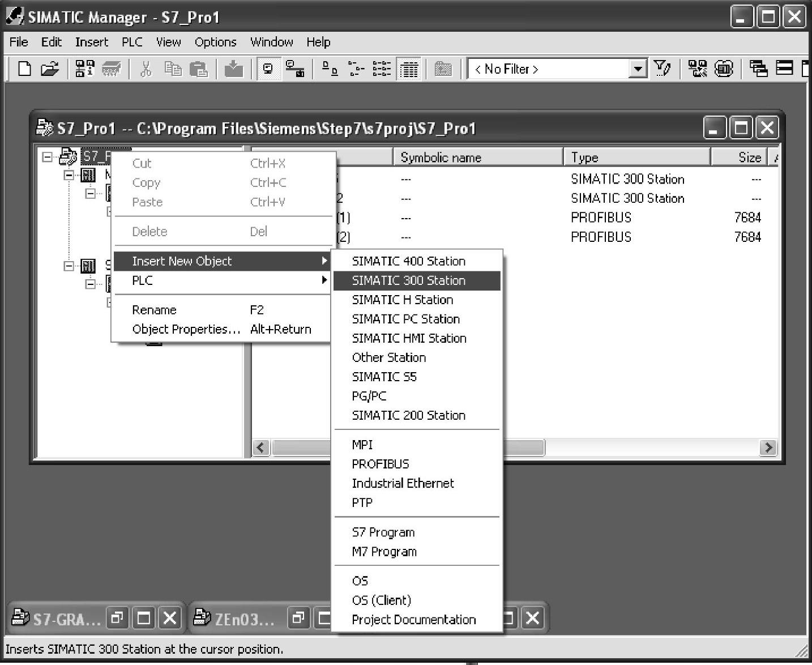
Task: Open Object Properties from the context menu
Action: [x=222, y=329]
